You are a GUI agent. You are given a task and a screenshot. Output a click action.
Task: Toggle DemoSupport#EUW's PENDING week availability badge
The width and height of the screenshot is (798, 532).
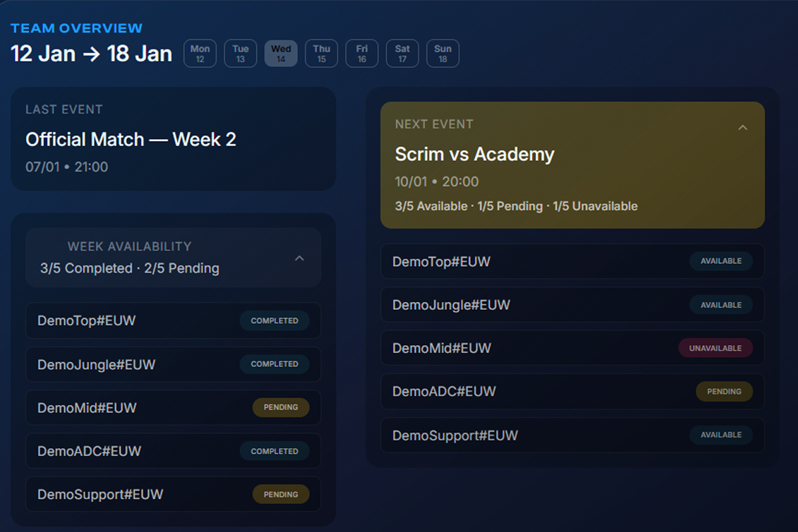click(281, 494)
